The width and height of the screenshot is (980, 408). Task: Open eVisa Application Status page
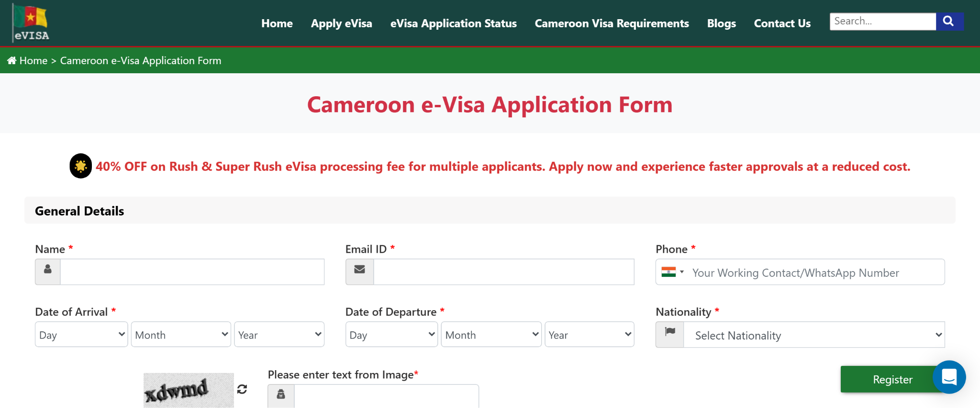[x=453, y=23]
